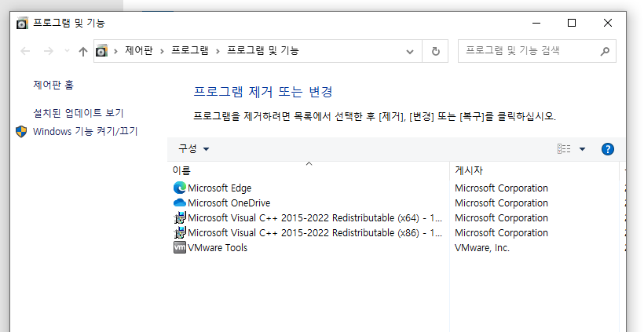Click the control panel icon in address bar
The height and width of the screenshot is (332, 644).
[x=101, y=51]
